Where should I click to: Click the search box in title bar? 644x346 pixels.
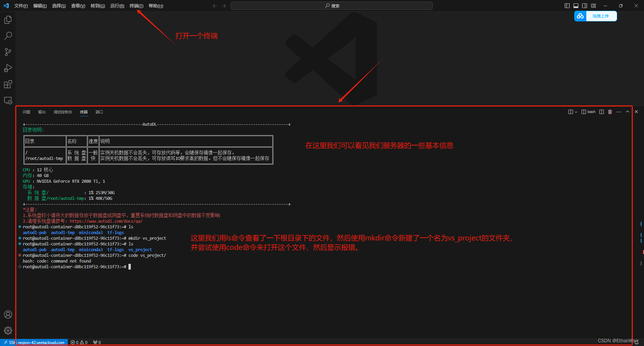(332, 6)
